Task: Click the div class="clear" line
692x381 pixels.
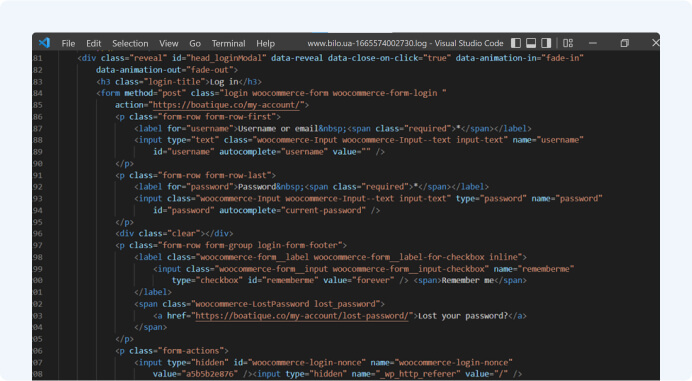Action: [x=174, y=234]
